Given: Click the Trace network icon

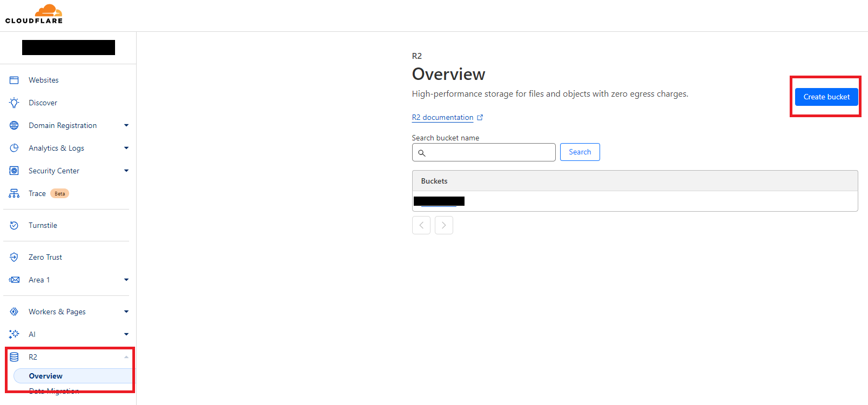Looking at the screenshot, I should tap(14, 193).
